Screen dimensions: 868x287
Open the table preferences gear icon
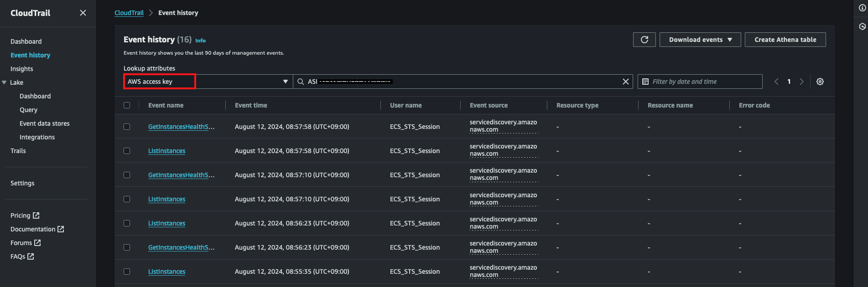pyautogui.click(x=820, y=82)
